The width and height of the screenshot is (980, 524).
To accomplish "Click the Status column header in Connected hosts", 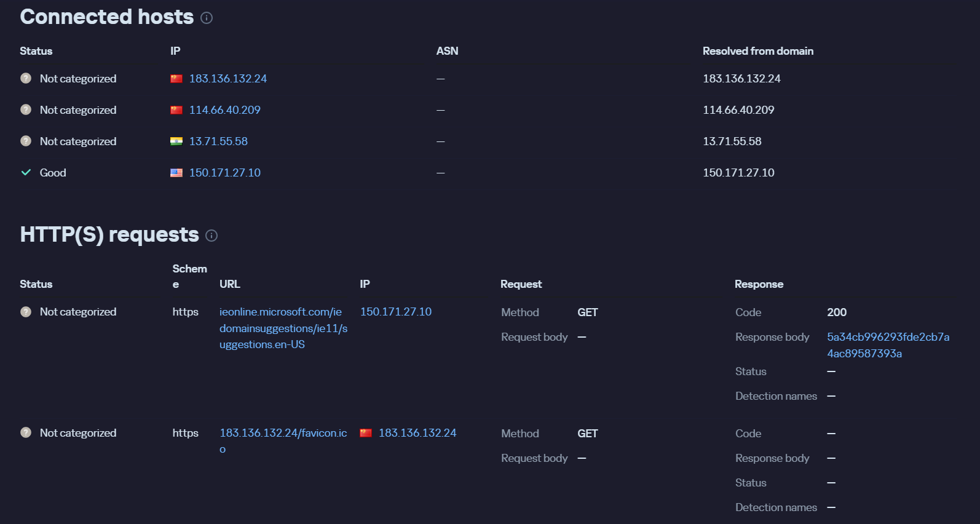I will (x=36, y=51).
